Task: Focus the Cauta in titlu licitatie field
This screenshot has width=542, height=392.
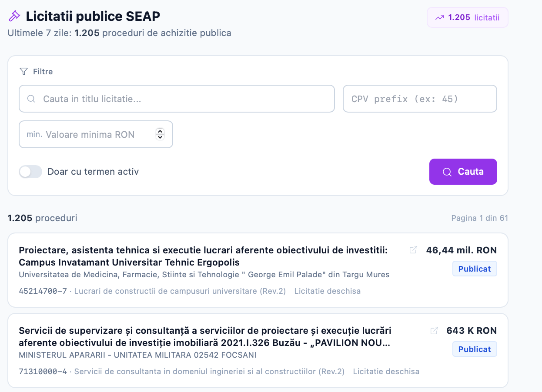Action: 177,99
